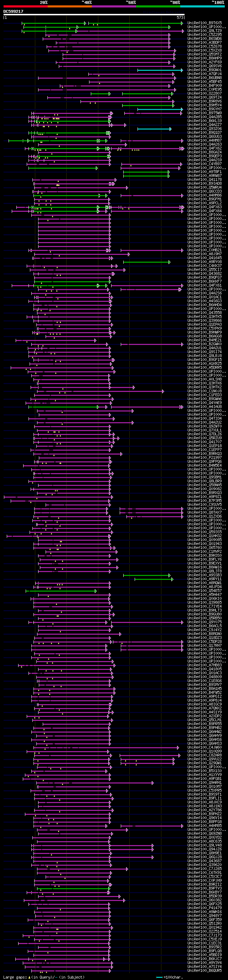
Task: Select hit label UniRef100_B6KLS9
Action: point(204,121)
